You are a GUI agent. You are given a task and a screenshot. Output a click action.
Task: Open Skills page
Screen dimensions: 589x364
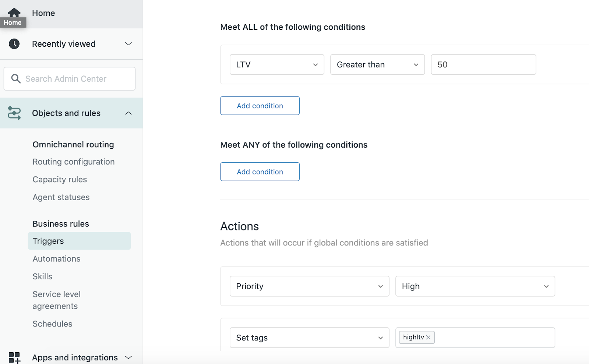[x=42, y=276]
